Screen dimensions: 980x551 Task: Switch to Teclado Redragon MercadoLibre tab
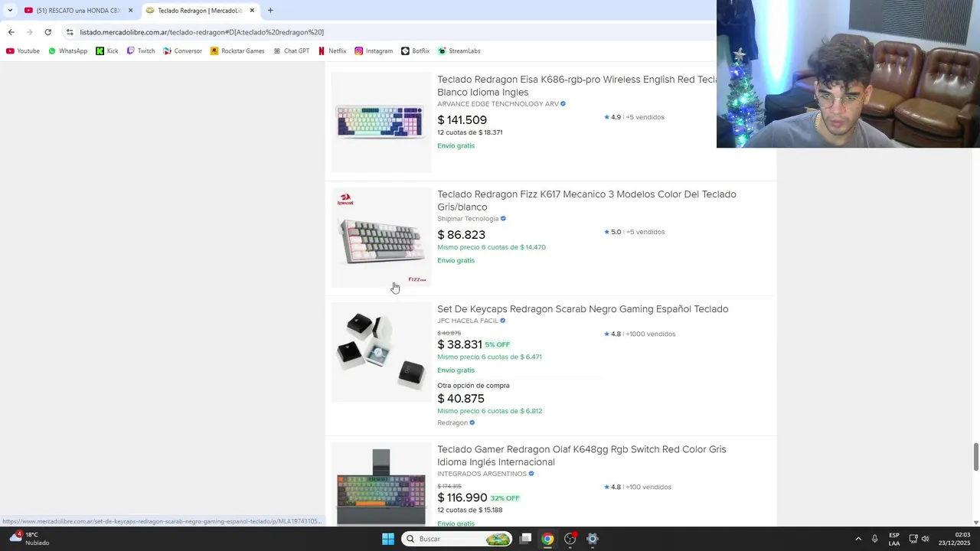[x=201, y=11]
